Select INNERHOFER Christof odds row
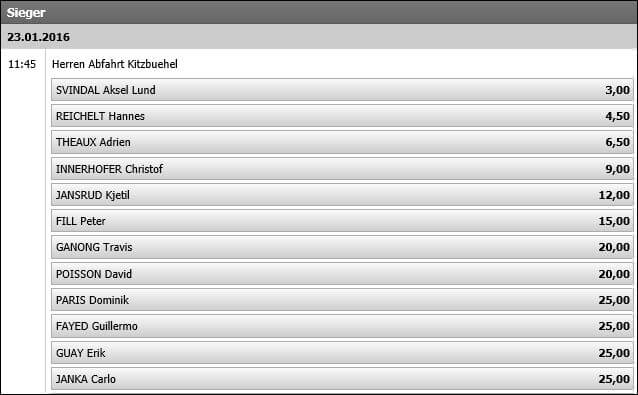Viewport: 638px width, 395px height. [342, 168]
